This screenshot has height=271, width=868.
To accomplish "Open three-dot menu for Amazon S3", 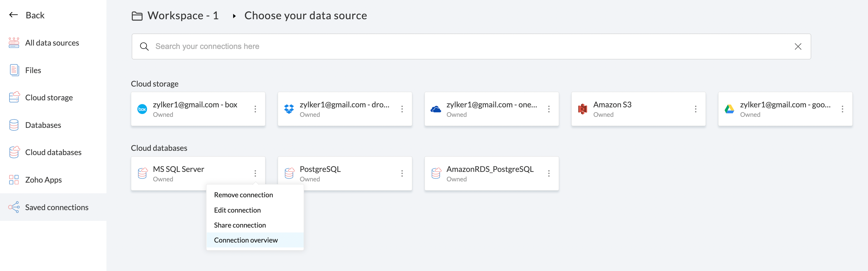I will (696, 109).
